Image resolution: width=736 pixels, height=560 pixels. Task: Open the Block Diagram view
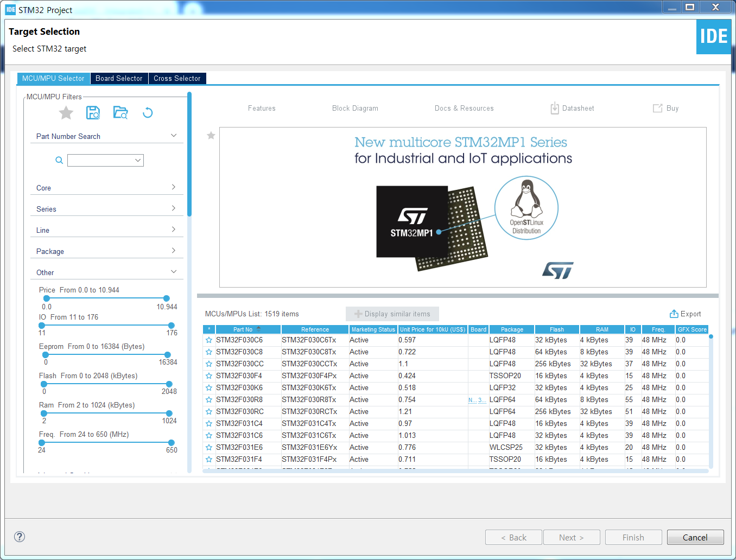[x=355, y=109]
